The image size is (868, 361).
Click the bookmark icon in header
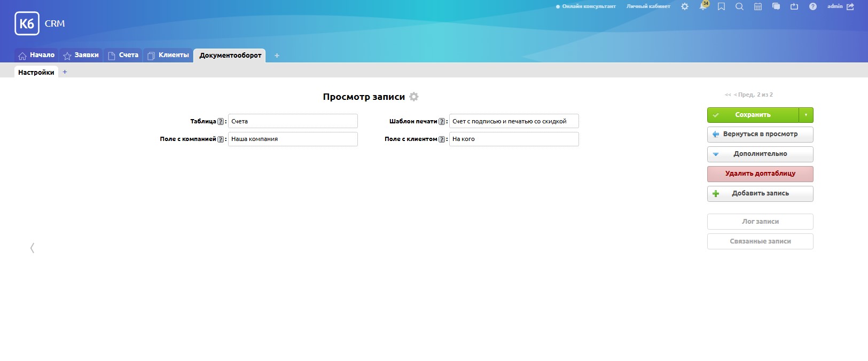click(721, 6)
